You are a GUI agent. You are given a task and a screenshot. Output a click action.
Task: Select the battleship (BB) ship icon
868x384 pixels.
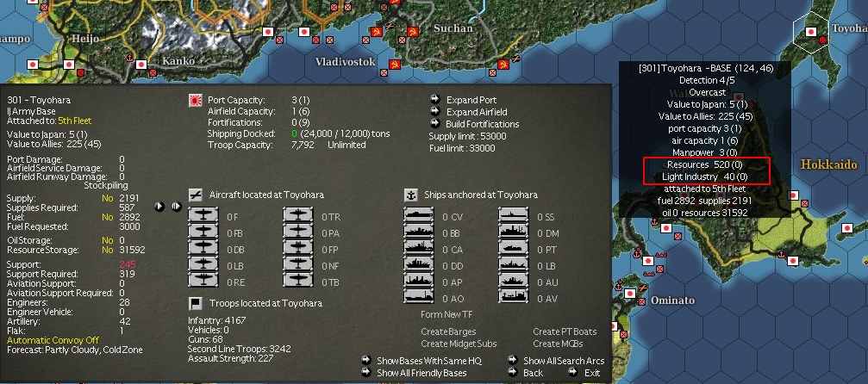coord(419,232)
